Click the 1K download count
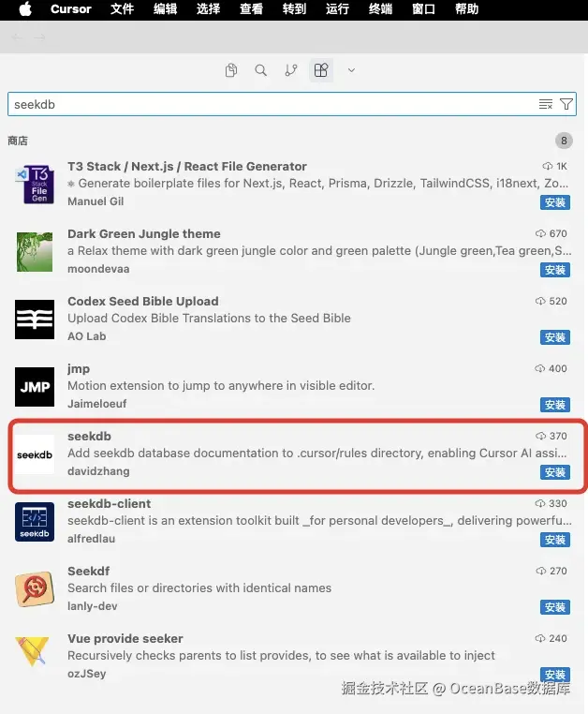This screenshot has width=588, height=714. point(554,166)
